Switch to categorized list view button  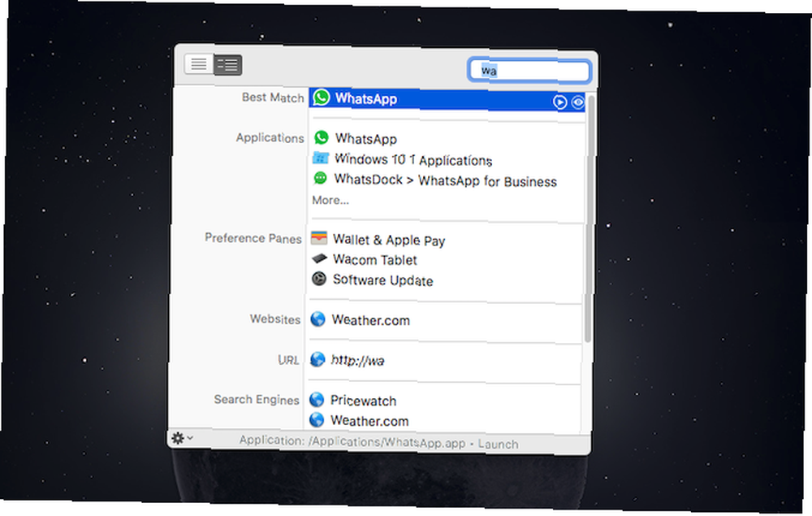(x=227, y=65)
